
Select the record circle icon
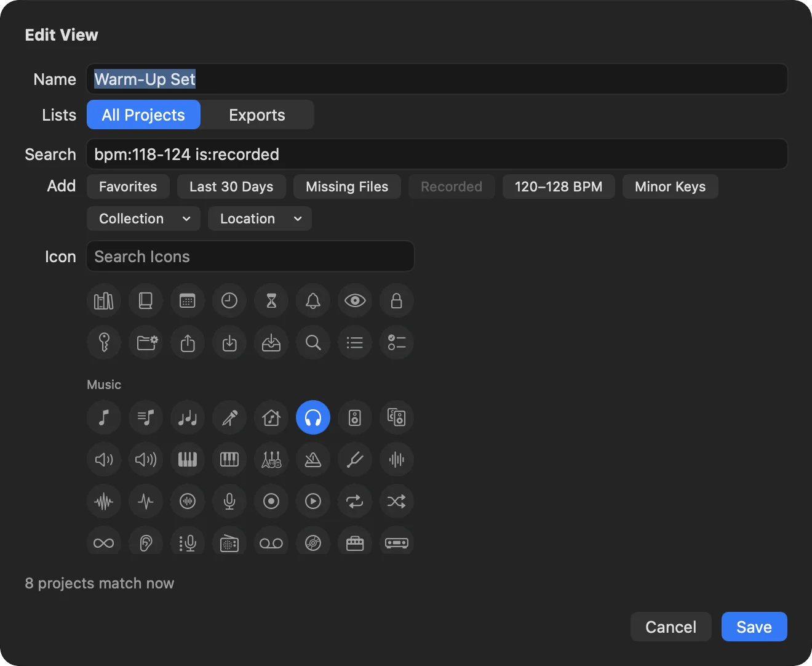271,502
